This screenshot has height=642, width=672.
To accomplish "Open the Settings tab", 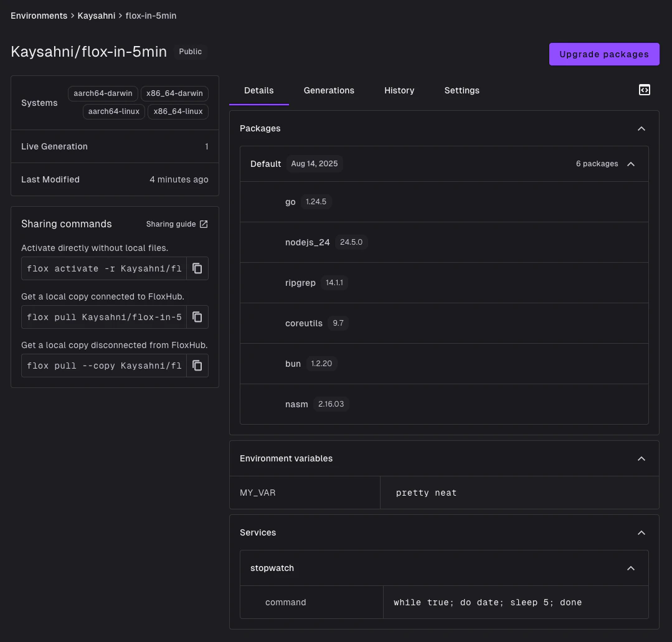I will coord(461,90).
